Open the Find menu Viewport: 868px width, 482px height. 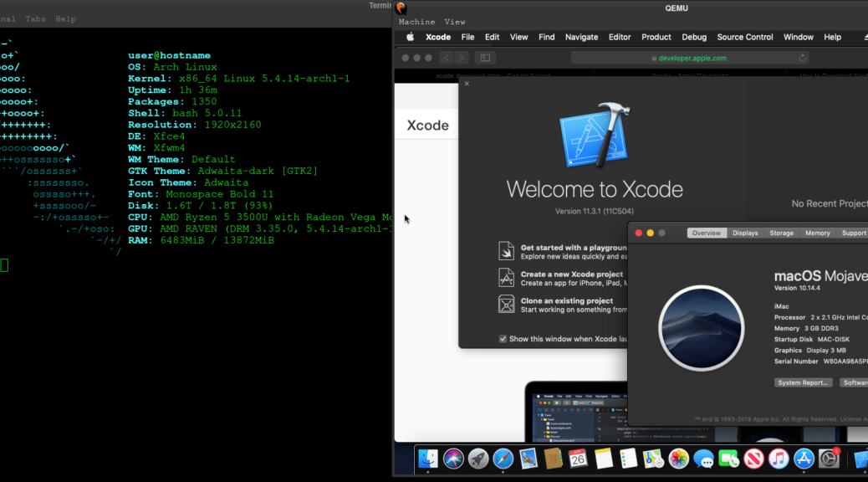click(x=546, y=37)
